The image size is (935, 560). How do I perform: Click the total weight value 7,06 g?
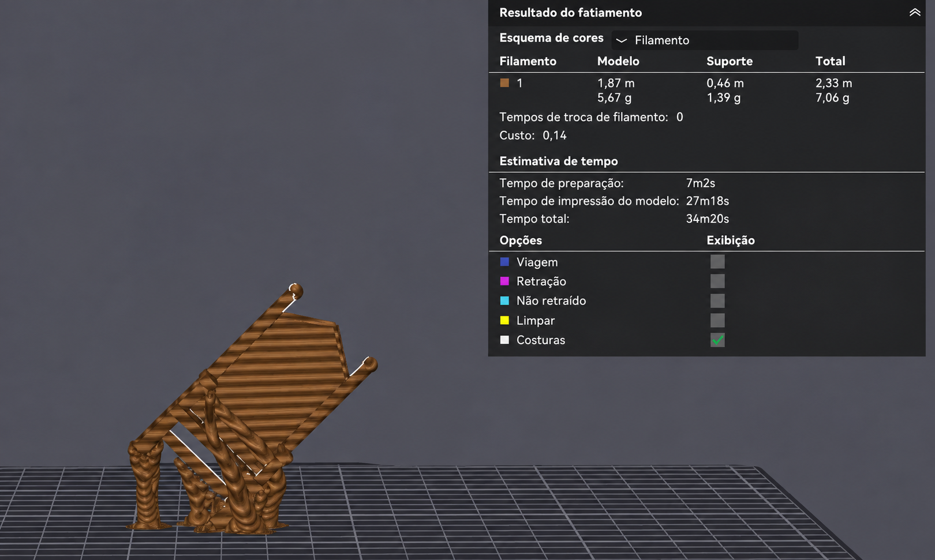pos(832,98)
